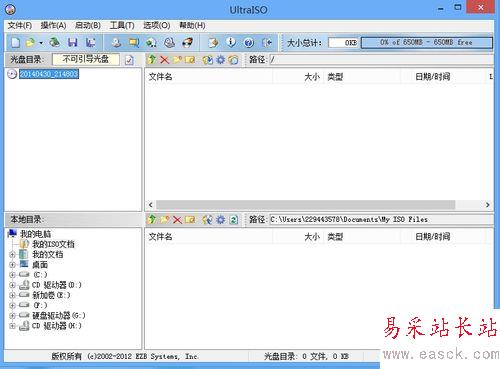The image size is (500, 369).
Task: Click the icon left of gear in disc toolbar
Action: point(208,60)
